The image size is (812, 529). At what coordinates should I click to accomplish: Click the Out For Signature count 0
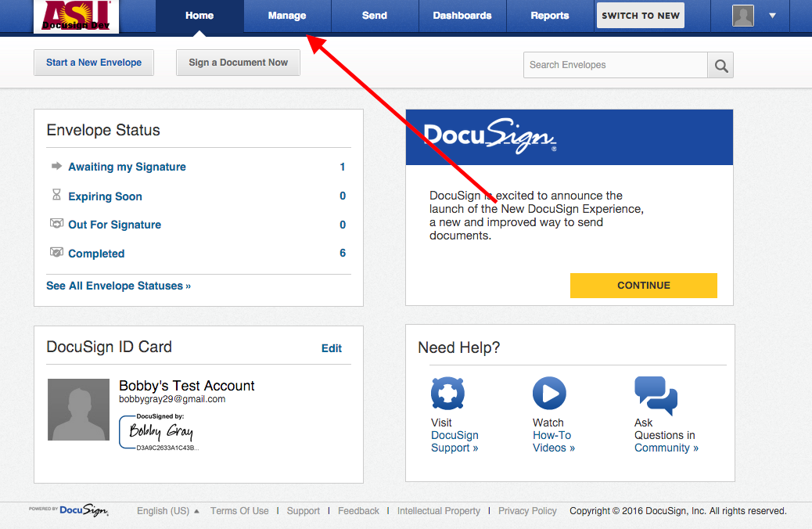coord(343,225)
